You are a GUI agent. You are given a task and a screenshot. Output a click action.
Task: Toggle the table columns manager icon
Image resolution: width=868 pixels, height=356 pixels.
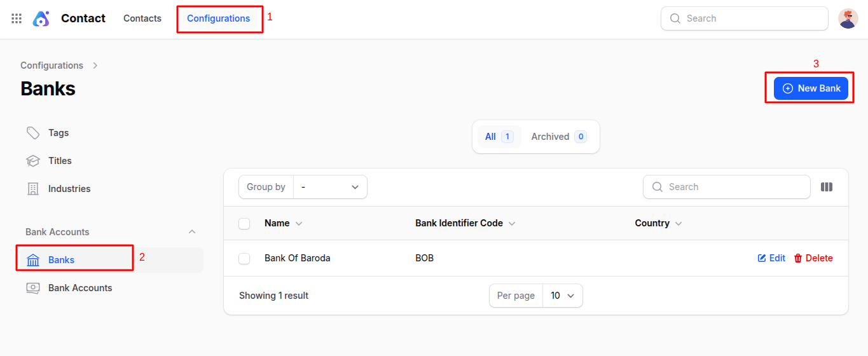coord(827,187)
